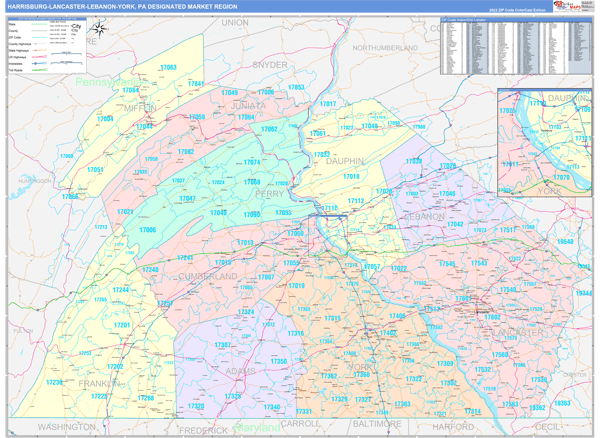Click the ADAMS county label
Viewport: 600px width, 438px height.
(x=240, y=371)
